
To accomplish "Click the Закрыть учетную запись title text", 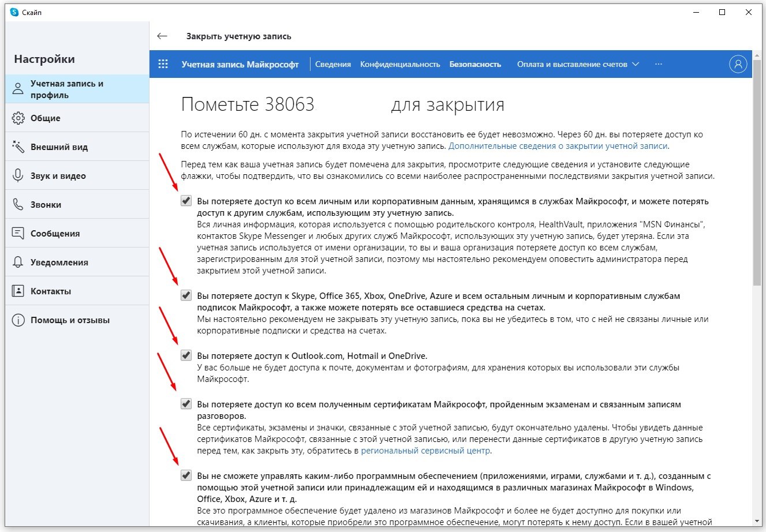I will pyautogui.click(x=238, y=36).
